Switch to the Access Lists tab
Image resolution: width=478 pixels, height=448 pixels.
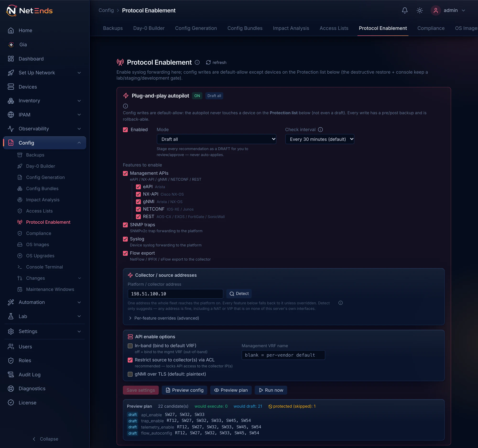coord(334,28)
